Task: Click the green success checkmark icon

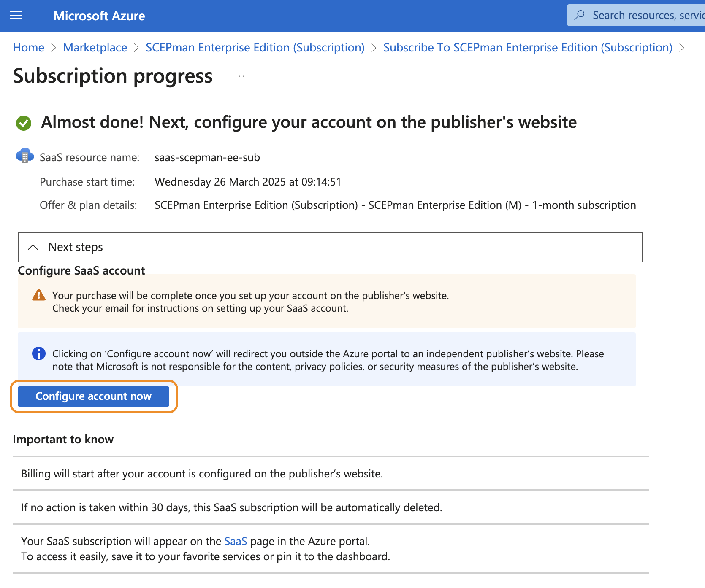Action: [x=24, y=123]
